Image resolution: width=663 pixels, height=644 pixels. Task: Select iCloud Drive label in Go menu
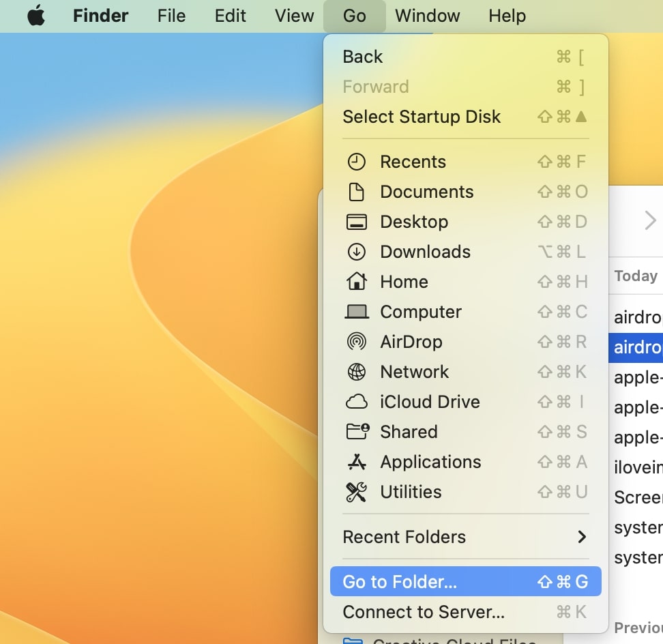pos(430,402)
